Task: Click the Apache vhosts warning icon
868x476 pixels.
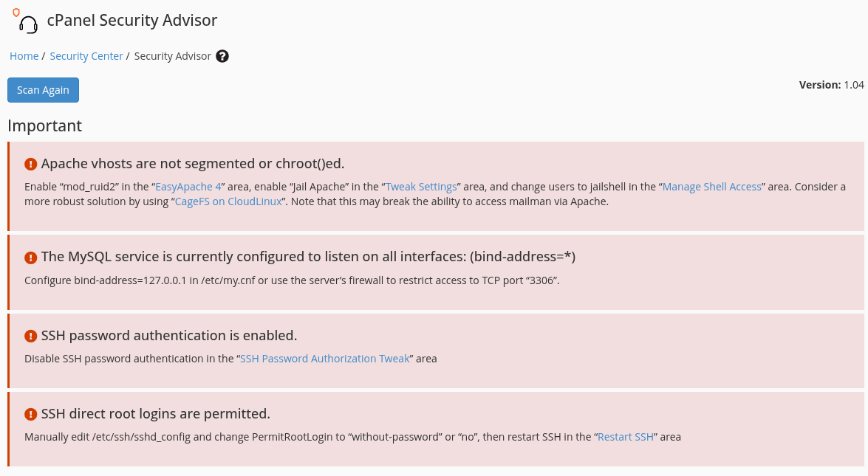Action: coord(30,164)
